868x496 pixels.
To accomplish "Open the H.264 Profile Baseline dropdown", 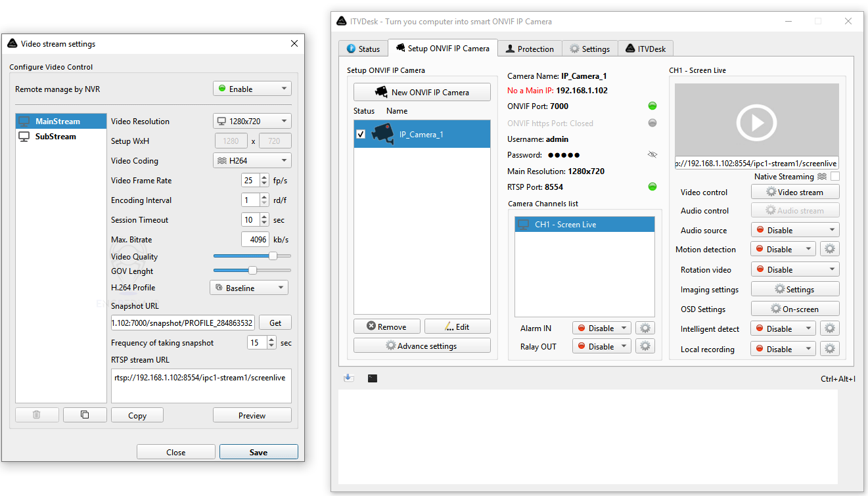I will coord(249,288).
